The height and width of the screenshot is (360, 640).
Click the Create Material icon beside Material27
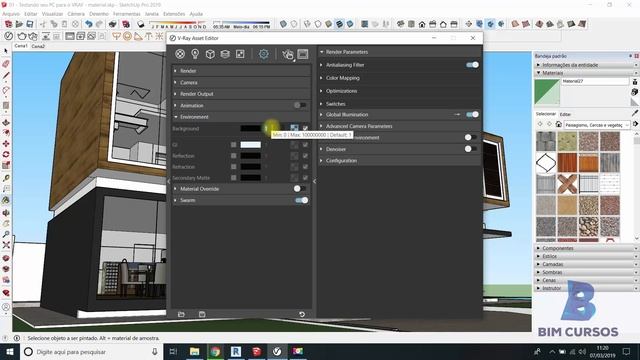[x=635, y=92]
